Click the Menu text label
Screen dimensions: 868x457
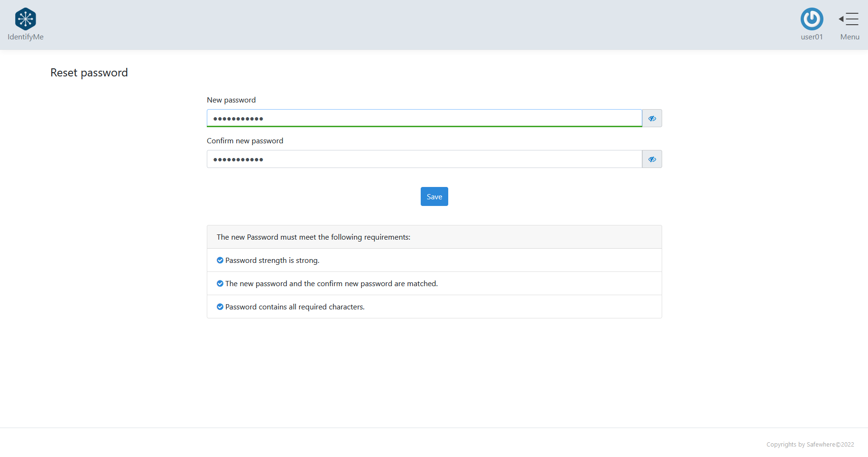pyautogui.click(x=850, y=37)
